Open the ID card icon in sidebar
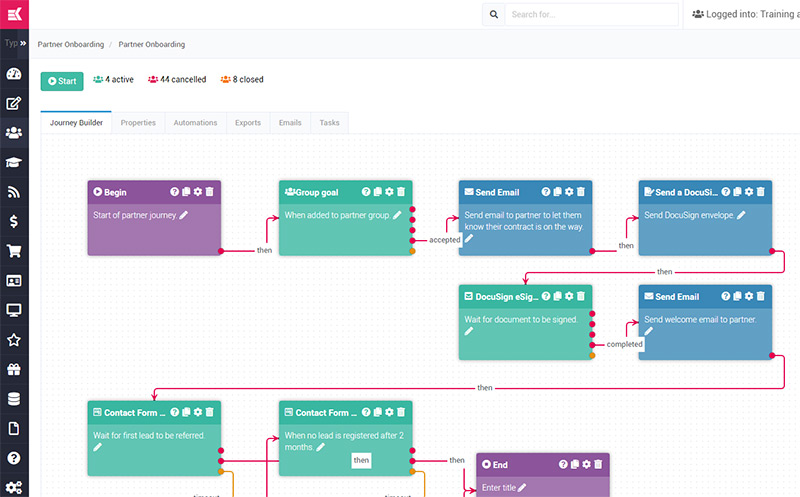The height and width of the screenshot is (497, 800). pos(14,281)
